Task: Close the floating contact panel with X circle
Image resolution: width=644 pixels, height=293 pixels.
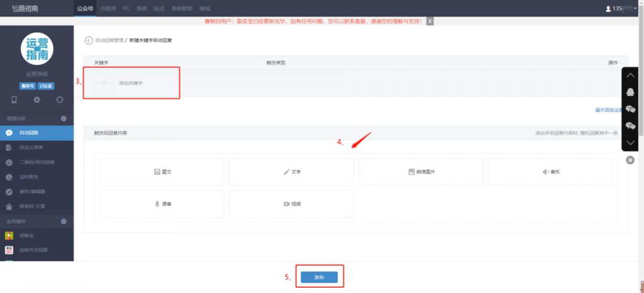Action: (x=630, y=161)
